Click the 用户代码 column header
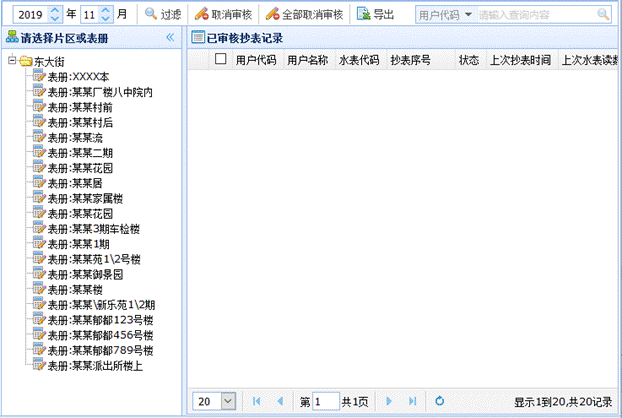Viewport: 622px width, 418px height. pos(256,60)
